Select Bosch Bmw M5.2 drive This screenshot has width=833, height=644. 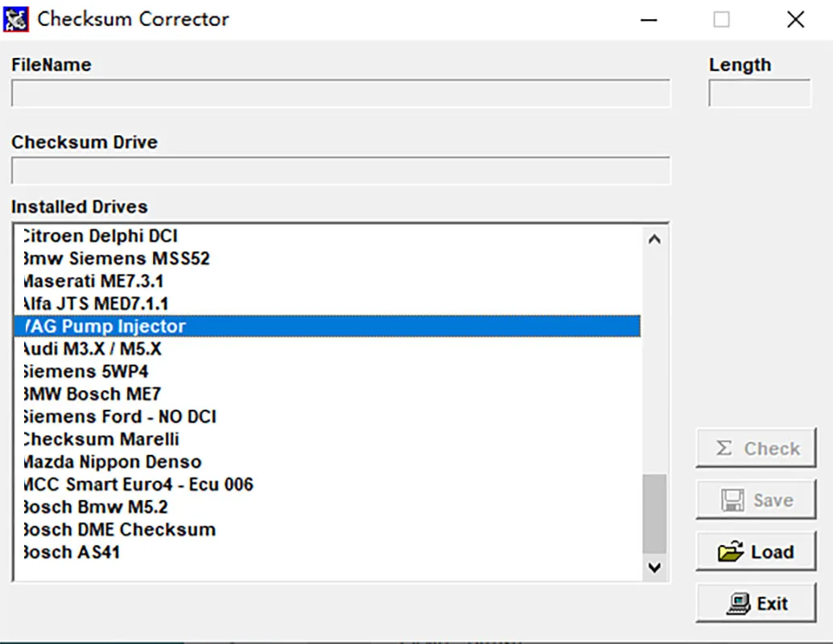tap(328, 506)
